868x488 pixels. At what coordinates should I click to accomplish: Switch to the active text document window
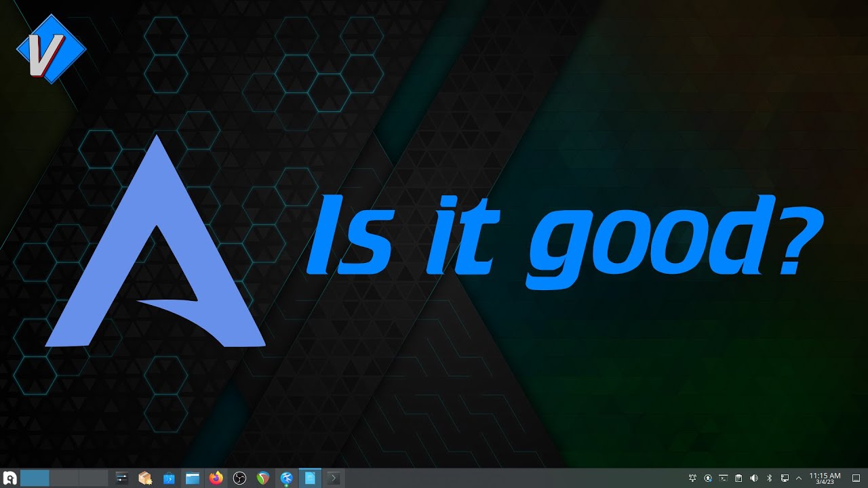(x=310, y=479)
